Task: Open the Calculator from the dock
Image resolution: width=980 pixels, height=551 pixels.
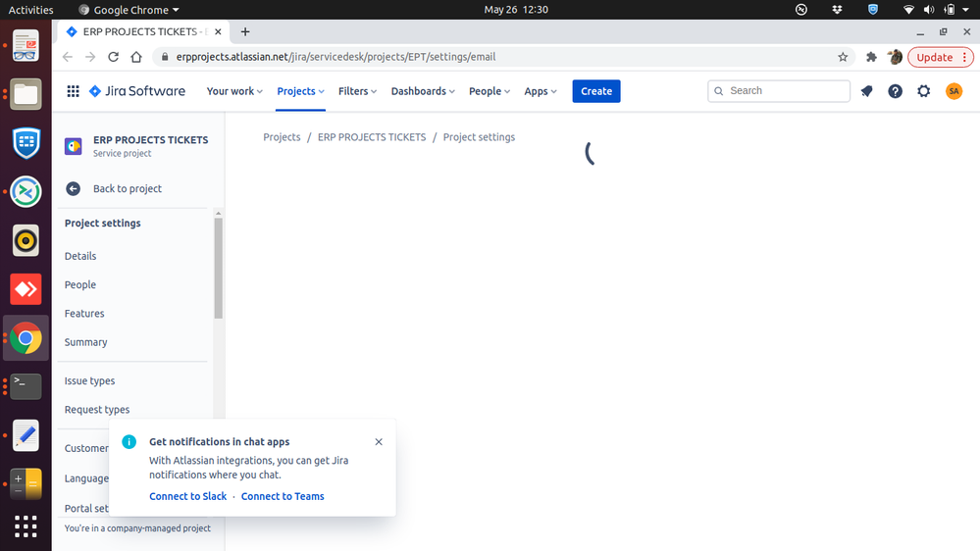Action: [x=26, y=484]
